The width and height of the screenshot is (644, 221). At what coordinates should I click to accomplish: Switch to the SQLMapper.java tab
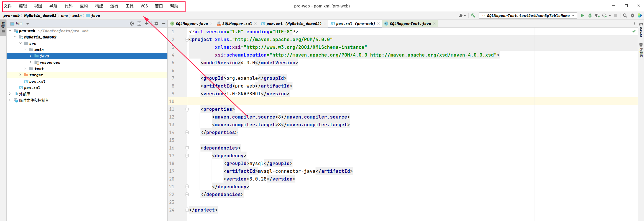click(192, 24)
